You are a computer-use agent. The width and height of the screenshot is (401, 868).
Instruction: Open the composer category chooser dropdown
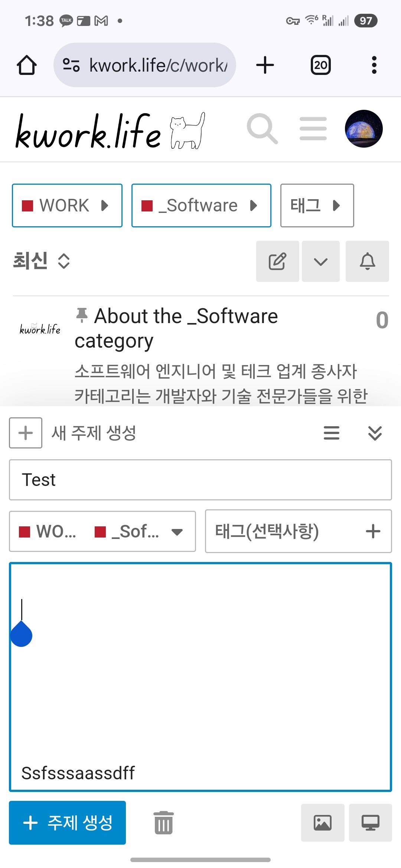102,531
